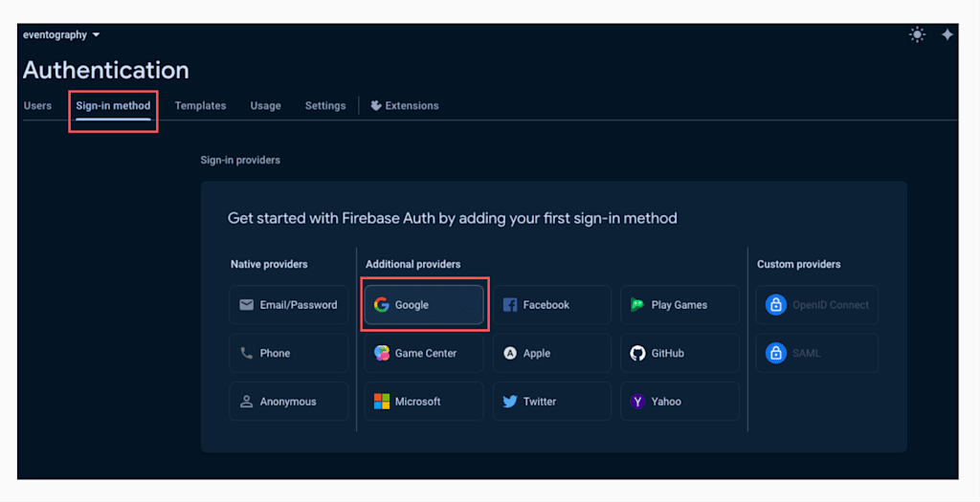Open the Settings tab
Viewport: 980px width, 502px height.
pyautogui.click(x=325, y=105)
